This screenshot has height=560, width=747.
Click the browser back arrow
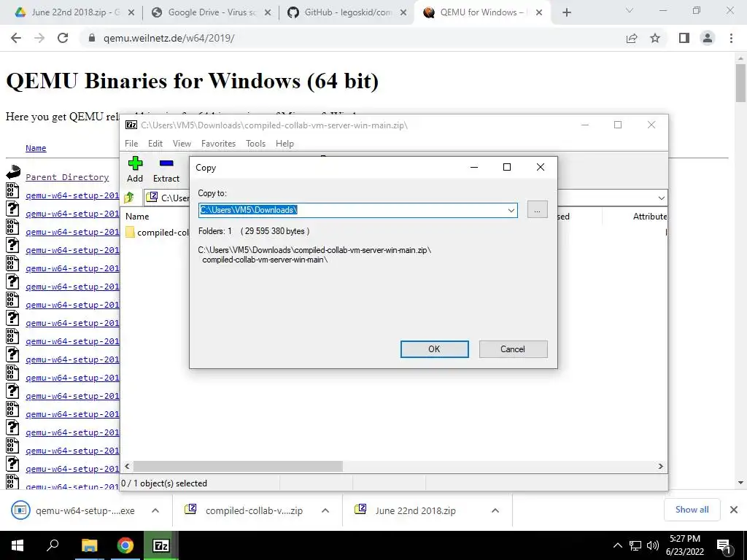tap(16, 38)
